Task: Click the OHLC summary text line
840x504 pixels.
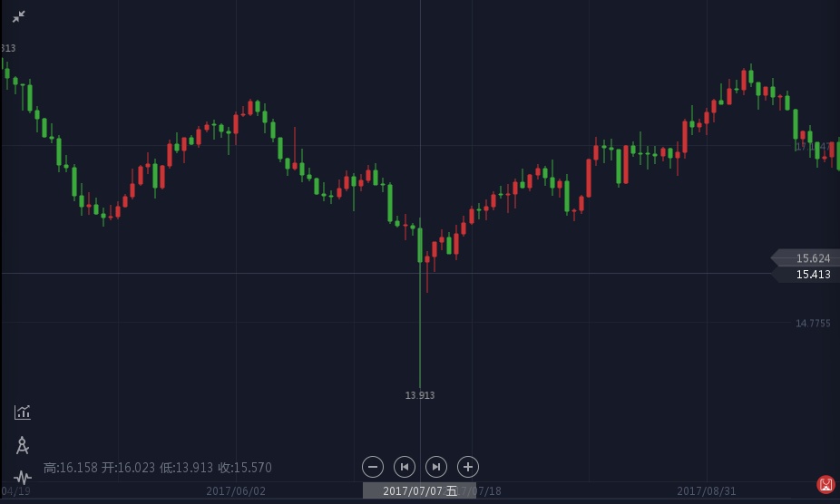Action: tap(158, 468)
